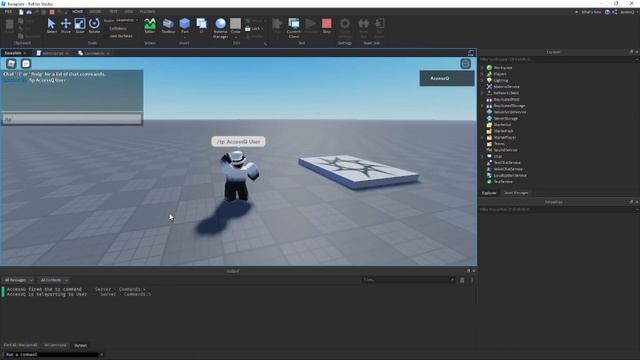Image resolution: width=640 pixels, height=360 pixels.
Task: Switch view with the Current Client button
Action: coord(293,29)
